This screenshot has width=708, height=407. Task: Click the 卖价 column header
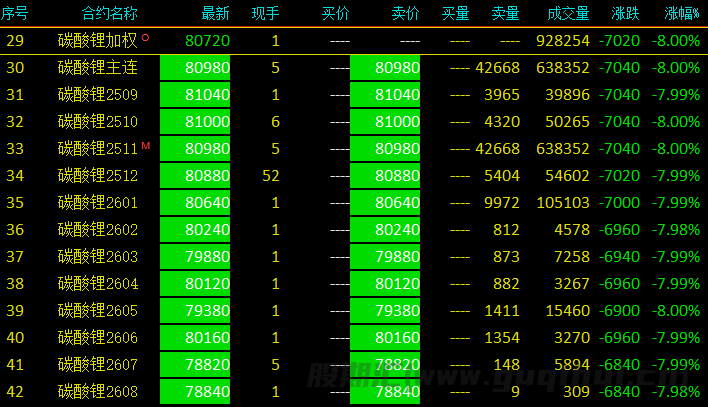click(405, 13)
